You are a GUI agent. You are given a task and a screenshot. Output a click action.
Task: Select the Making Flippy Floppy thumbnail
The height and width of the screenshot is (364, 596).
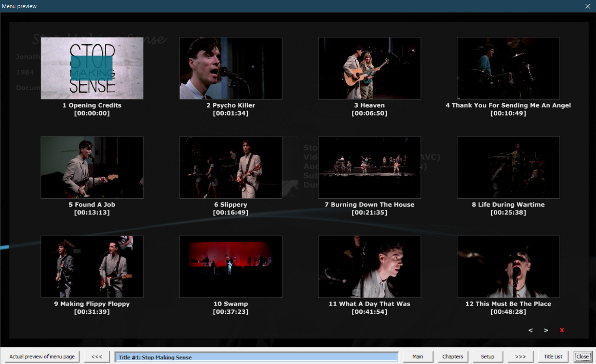click(92, 266)
